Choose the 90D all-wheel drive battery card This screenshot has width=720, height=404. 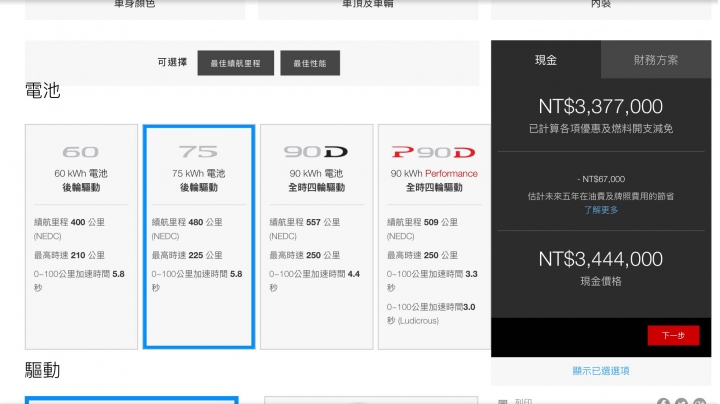316,236
